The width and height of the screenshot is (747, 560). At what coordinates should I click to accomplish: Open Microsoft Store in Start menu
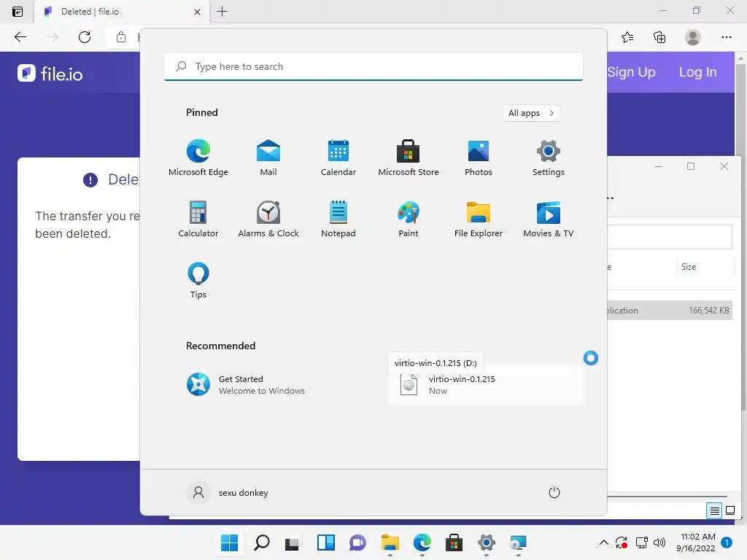coord(409,157)
